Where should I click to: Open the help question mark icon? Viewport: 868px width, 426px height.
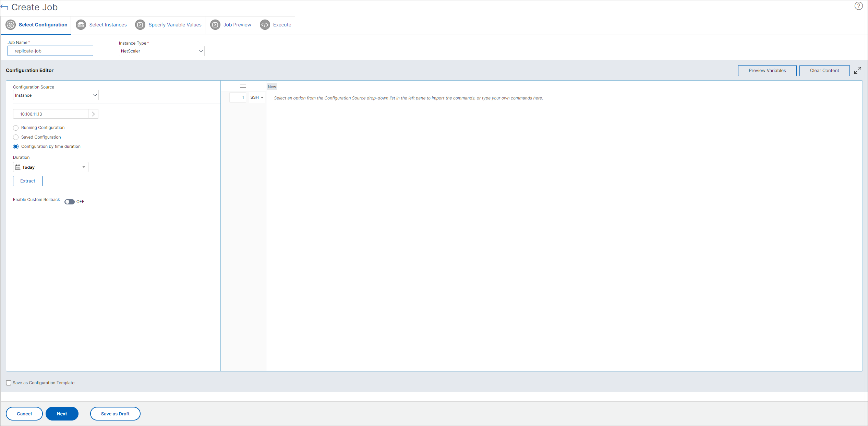point(858,6)
